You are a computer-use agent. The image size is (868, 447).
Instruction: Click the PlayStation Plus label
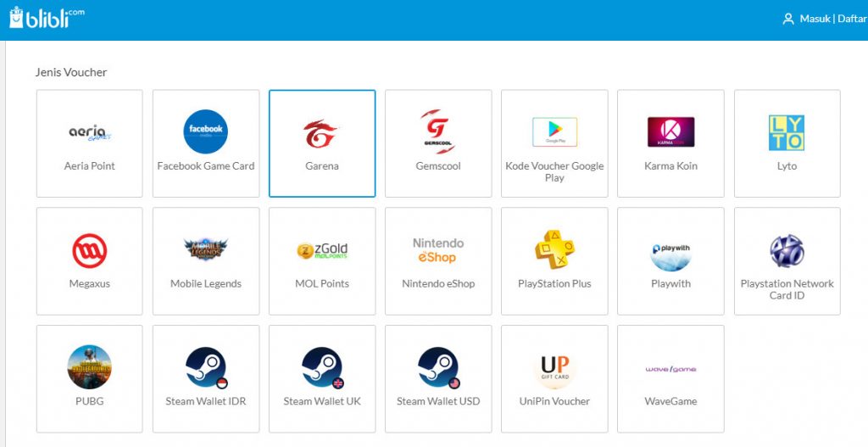pos(554,283)
